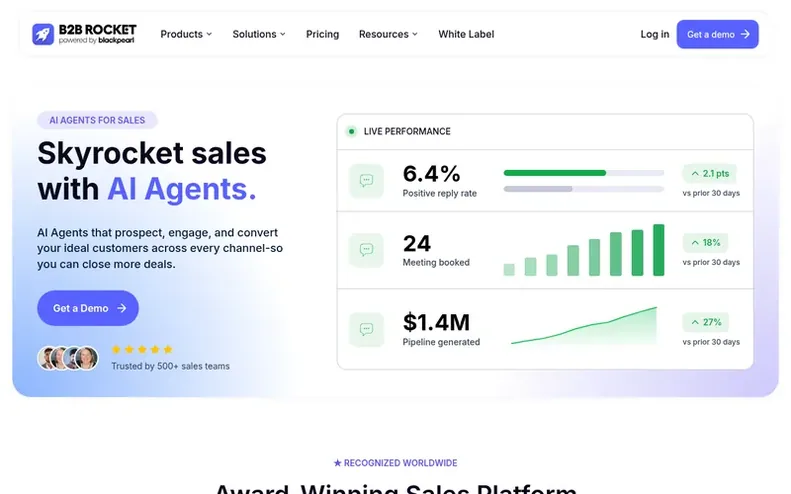The width and height of the screenshot is (791, 494).
Task: Click the arrow in hero Get a Demo button
Action: (122, 308)
